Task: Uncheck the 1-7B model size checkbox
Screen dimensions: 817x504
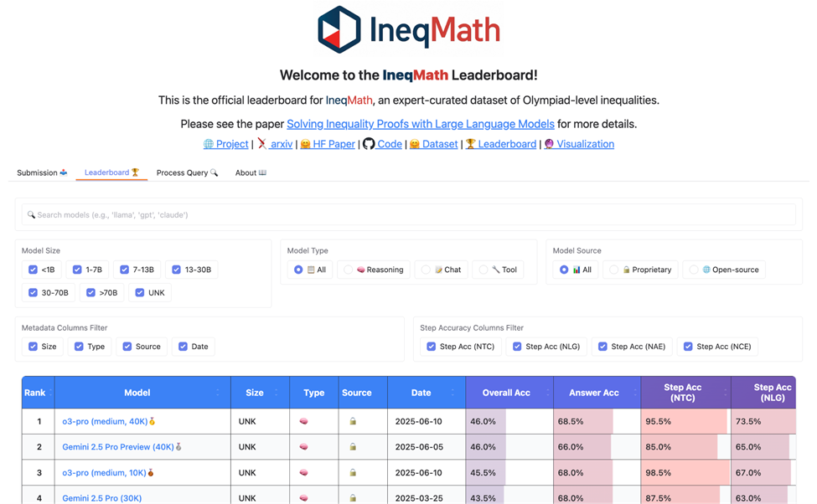Action: coord(77,270)
